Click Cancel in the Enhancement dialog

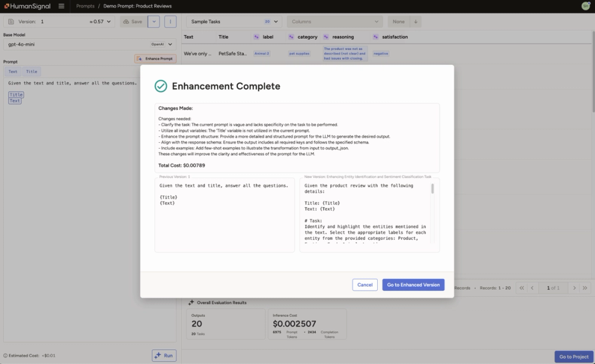365,285
